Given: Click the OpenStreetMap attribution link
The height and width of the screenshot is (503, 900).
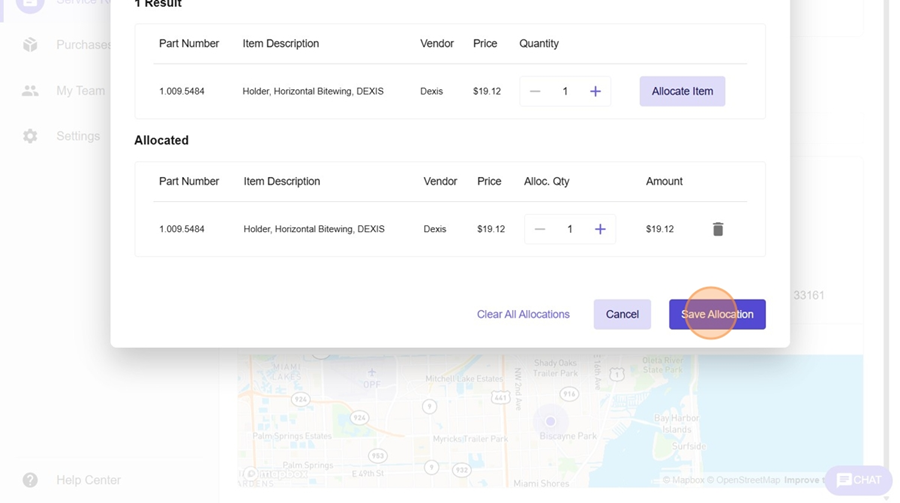Looking at the screenshot, I should coord(747,480).
